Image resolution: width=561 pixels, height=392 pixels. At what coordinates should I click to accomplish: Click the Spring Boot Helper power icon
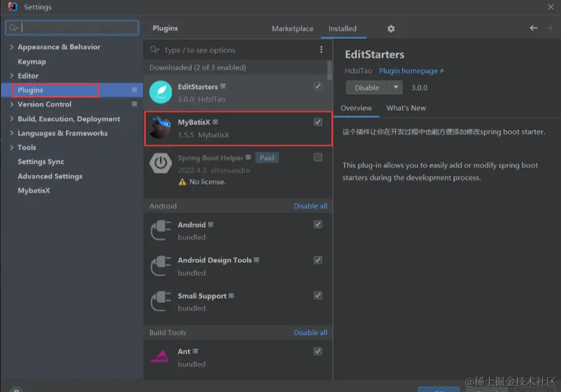tap(161, 163)
